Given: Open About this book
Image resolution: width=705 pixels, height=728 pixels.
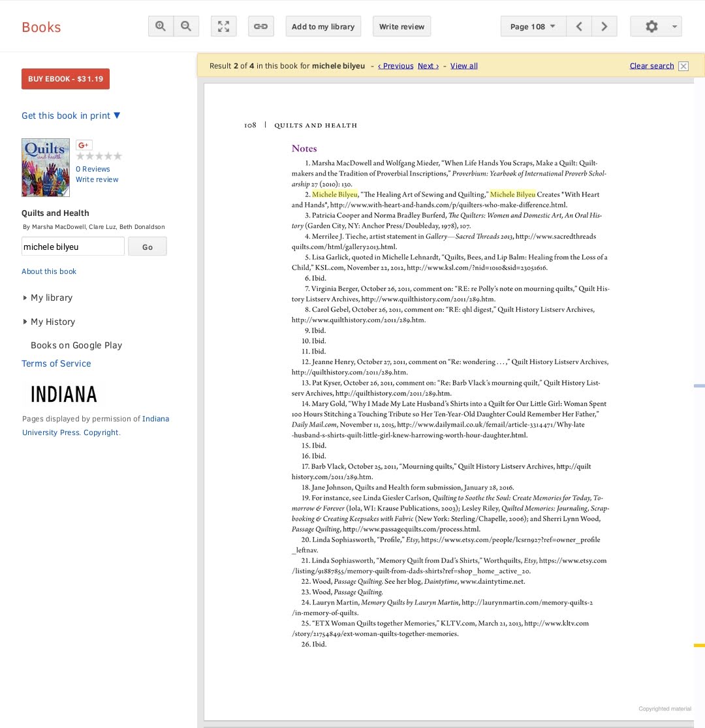Looking at the screenshot, I should pyautogui.click(x=49, y=271).
